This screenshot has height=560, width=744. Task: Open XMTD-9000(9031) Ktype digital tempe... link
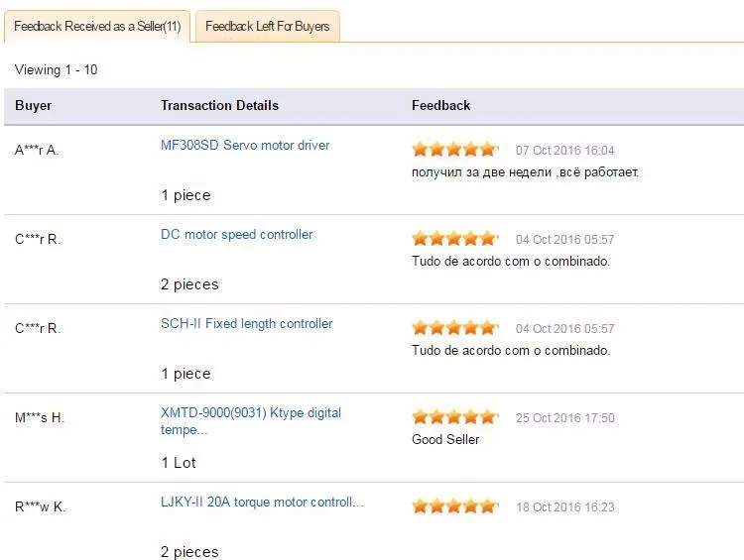pos(251,421)
